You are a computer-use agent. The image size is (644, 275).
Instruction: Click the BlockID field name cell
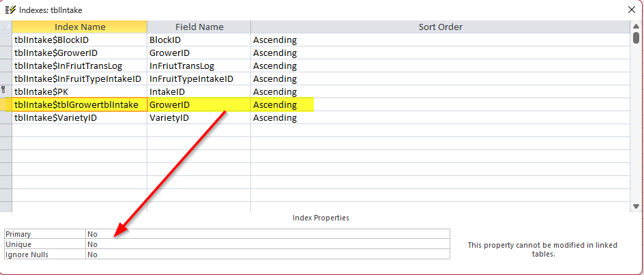click(x=199, y=40)
